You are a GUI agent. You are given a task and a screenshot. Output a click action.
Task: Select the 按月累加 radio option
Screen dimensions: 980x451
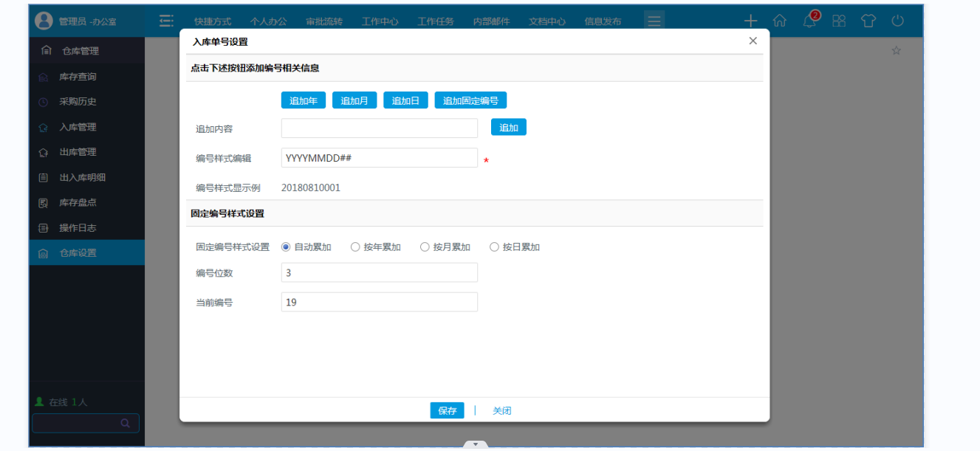point(425,247)
